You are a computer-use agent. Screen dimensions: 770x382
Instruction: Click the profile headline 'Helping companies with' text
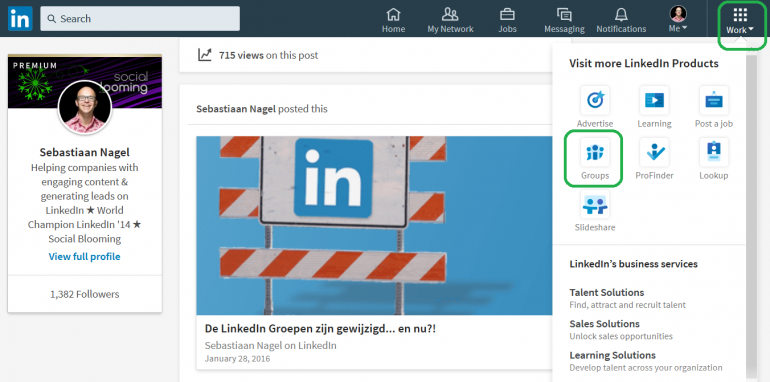coord(84,167)
